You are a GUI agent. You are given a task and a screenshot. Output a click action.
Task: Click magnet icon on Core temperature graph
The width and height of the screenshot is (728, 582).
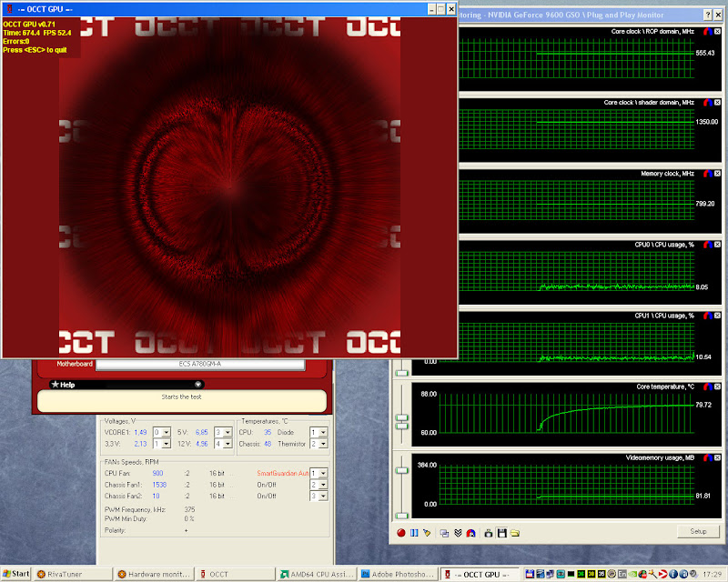(x=708, y=386)
